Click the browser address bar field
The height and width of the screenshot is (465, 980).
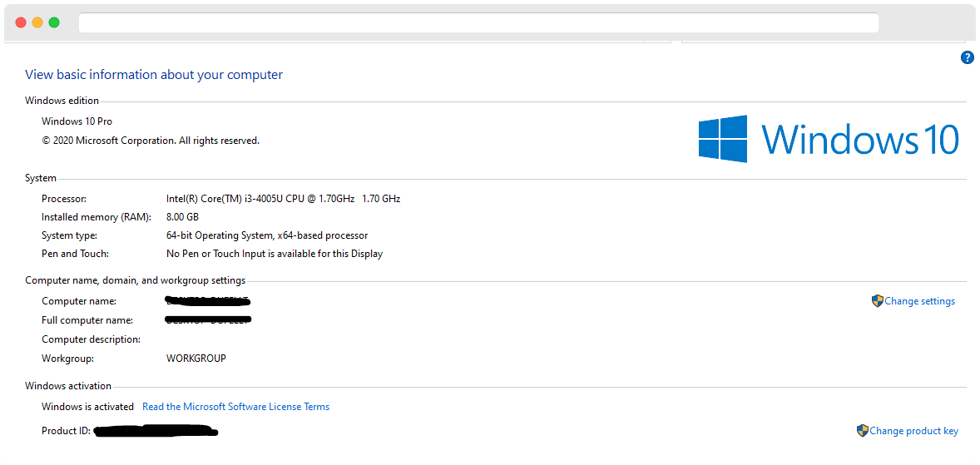pyautogui.click(x=478, y=22)
